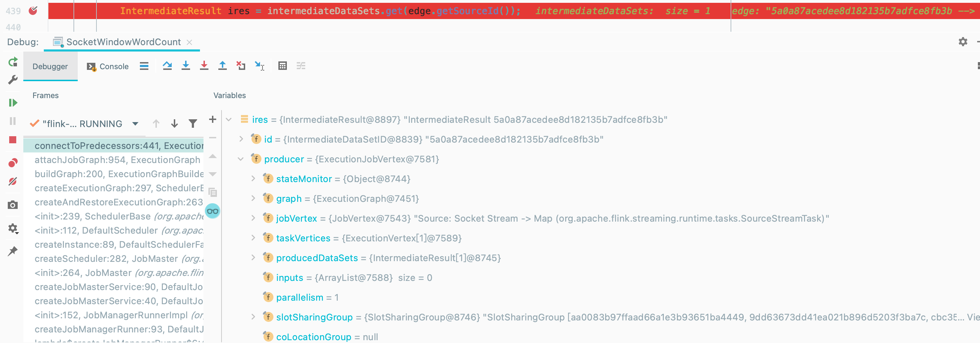Add a new watch with plus icon
980x343 pixels.
point(213,119)
